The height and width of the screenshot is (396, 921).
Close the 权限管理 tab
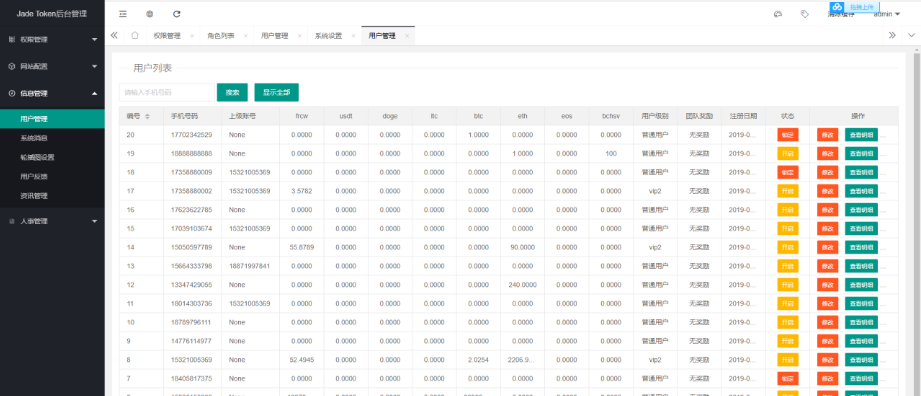pyautogui.click(x=191, y=36)
